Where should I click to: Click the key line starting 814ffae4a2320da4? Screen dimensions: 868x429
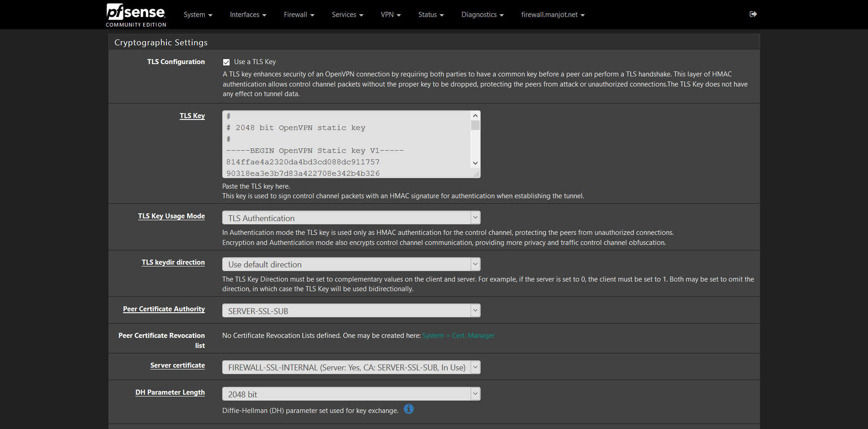point(303,162)
